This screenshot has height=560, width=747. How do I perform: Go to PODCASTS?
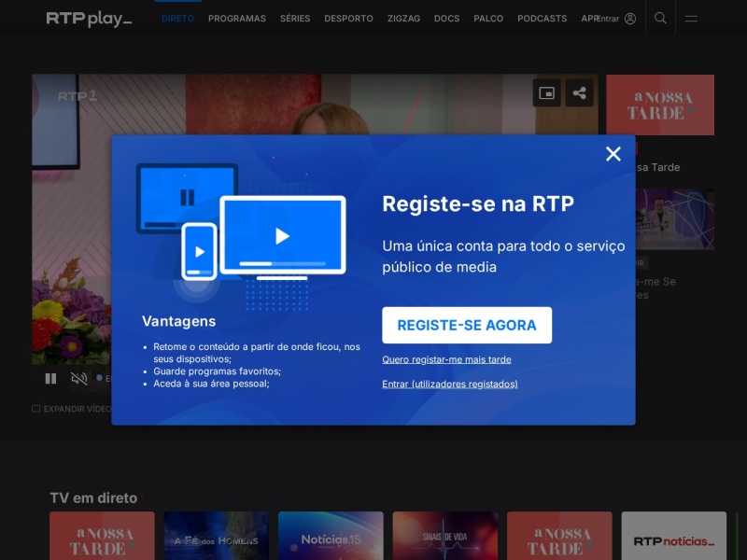(543, 19)
